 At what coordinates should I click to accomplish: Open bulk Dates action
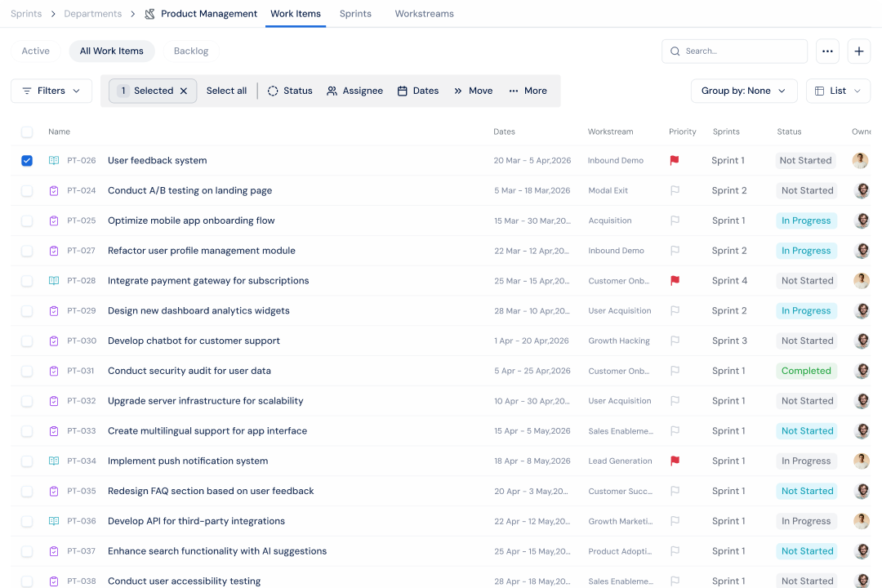[418, 91]
